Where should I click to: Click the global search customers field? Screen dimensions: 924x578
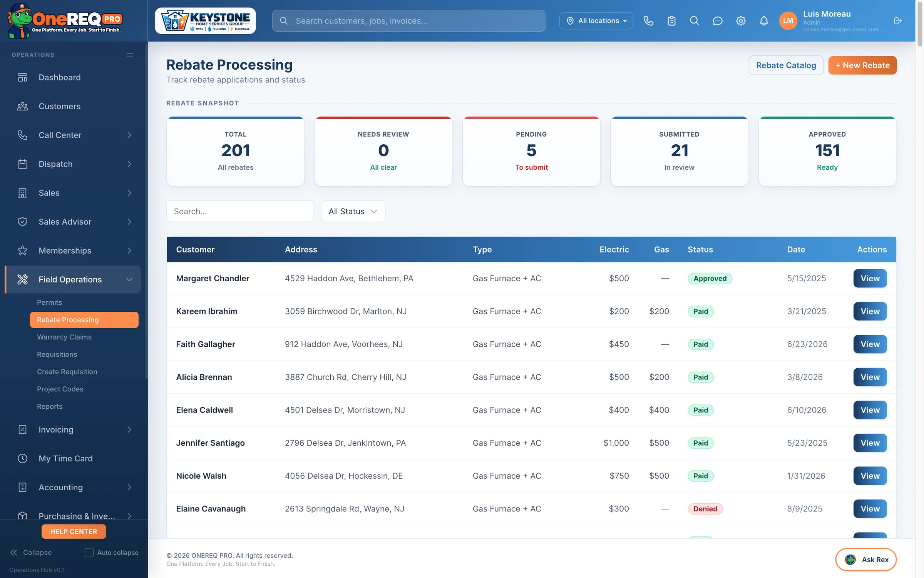click(408, 21)
